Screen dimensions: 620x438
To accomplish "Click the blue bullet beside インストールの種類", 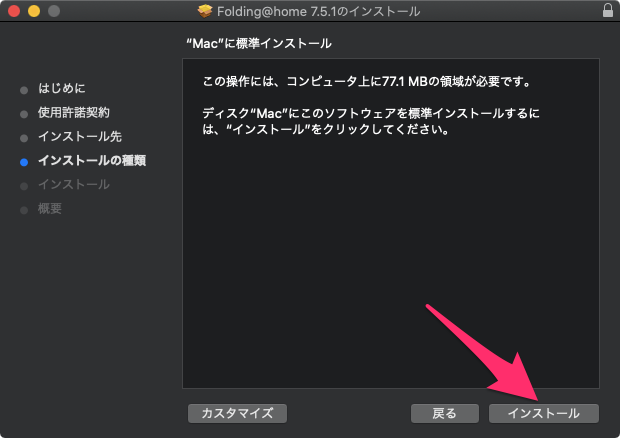I will pos(24,162).
